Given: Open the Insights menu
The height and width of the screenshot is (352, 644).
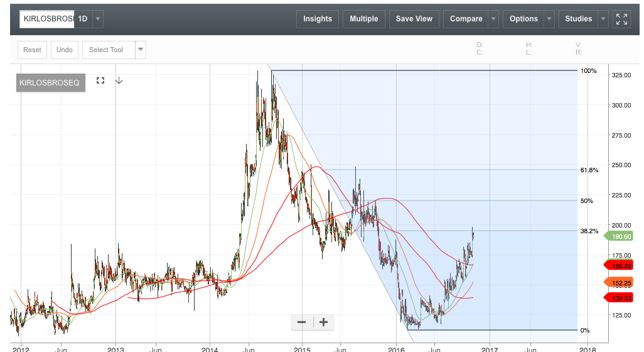Looking at the screenshot, I should (x=318, y=19).
